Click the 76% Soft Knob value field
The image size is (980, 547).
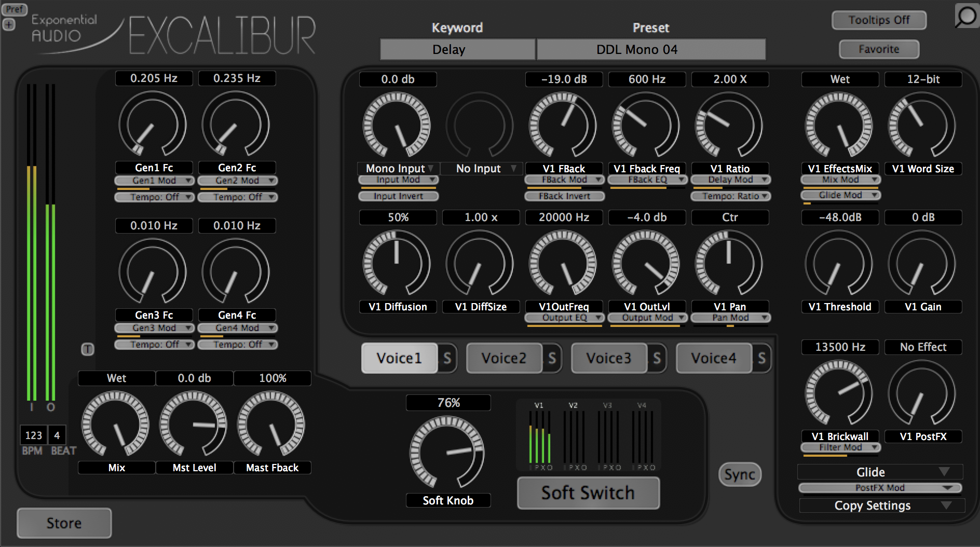[x=448, y=403]
